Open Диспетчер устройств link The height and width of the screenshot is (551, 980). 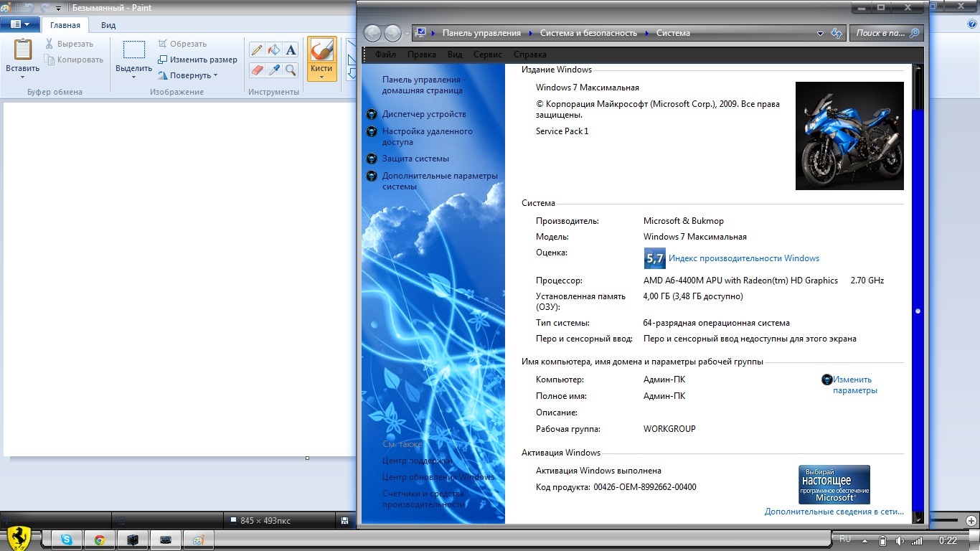pos(424,114)
